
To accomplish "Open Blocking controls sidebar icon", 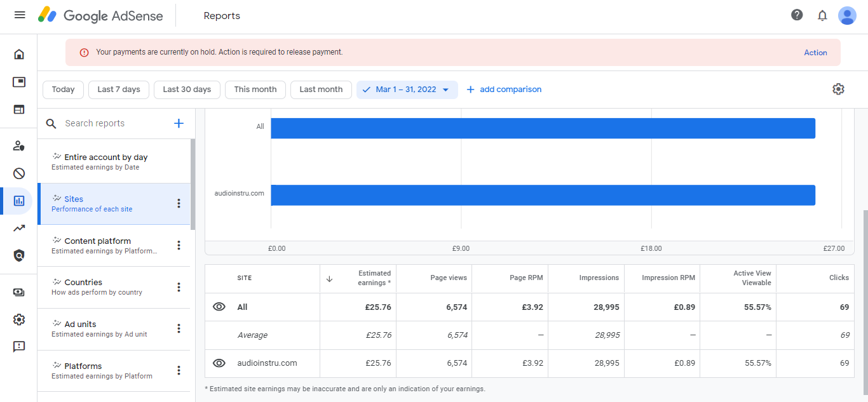I will point(19,173).
